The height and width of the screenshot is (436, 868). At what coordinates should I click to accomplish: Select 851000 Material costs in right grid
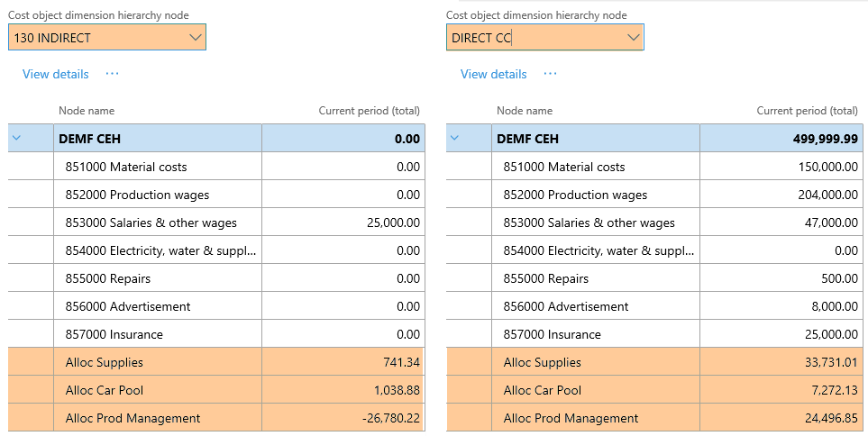pyautogui.click(x=564, y=167)
